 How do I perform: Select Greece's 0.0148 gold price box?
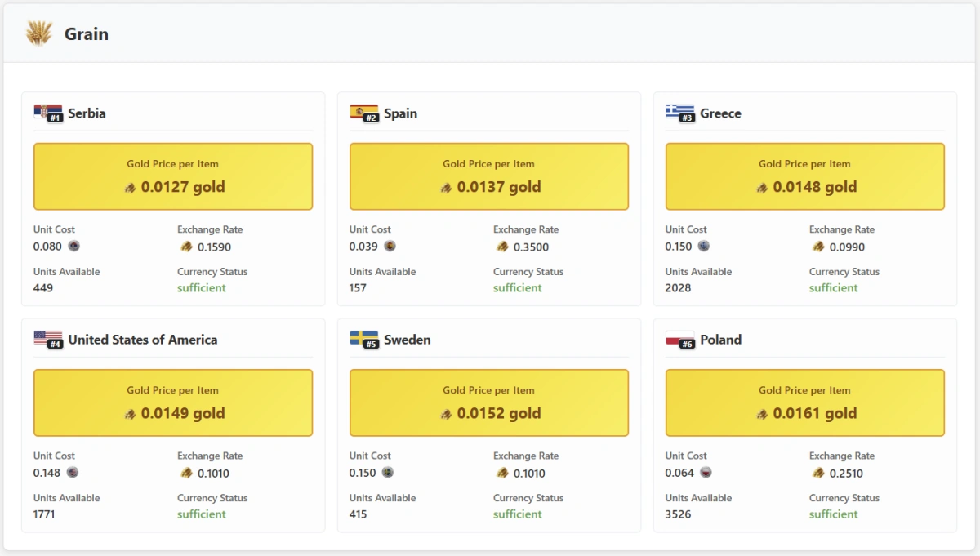pos(804,176)
